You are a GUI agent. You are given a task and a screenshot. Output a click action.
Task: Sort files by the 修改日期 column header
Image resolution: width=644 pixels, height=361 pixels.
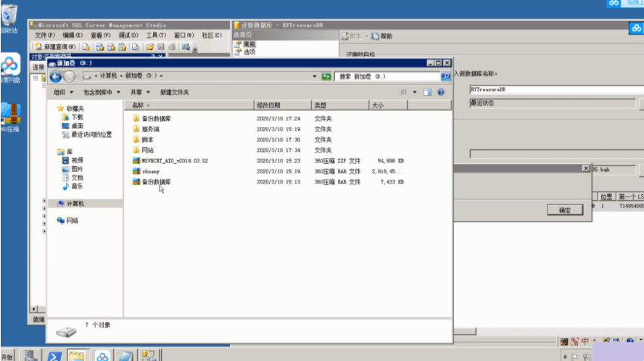pos(283,105)
